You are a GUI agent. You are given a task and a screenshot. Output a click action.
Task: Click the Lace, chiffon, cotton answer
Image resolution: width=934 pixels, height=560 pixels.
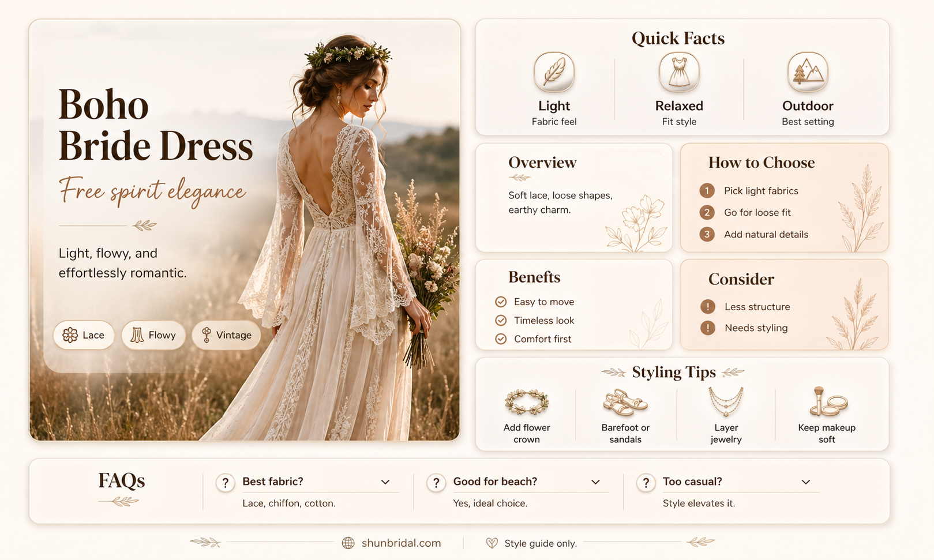pyautogui.click(x=289, y=503)
